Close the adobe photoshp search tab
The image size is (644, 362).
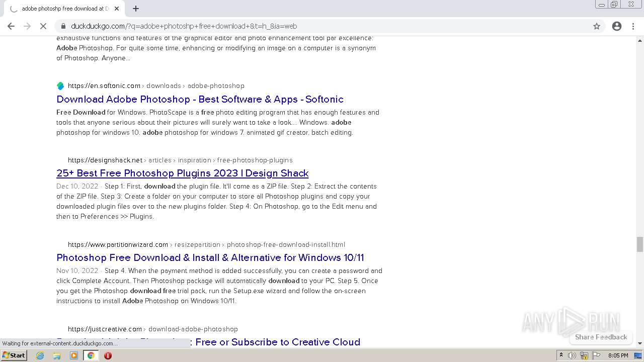117,9
